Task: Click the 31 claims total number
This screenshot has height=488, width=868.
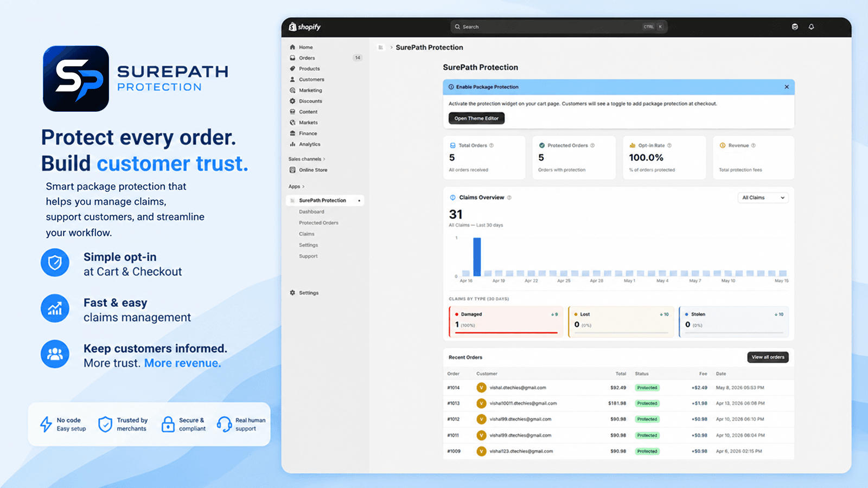Action: [x=456, y=215]
